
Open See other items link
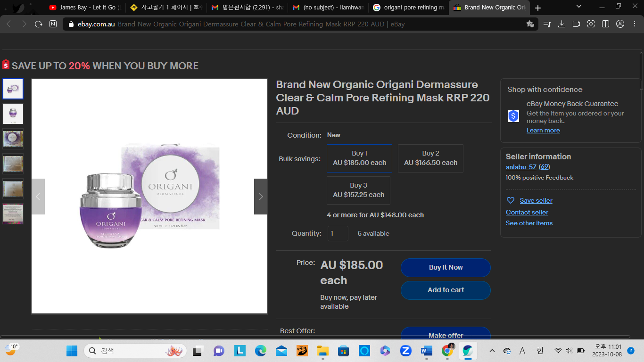[529, 223]
